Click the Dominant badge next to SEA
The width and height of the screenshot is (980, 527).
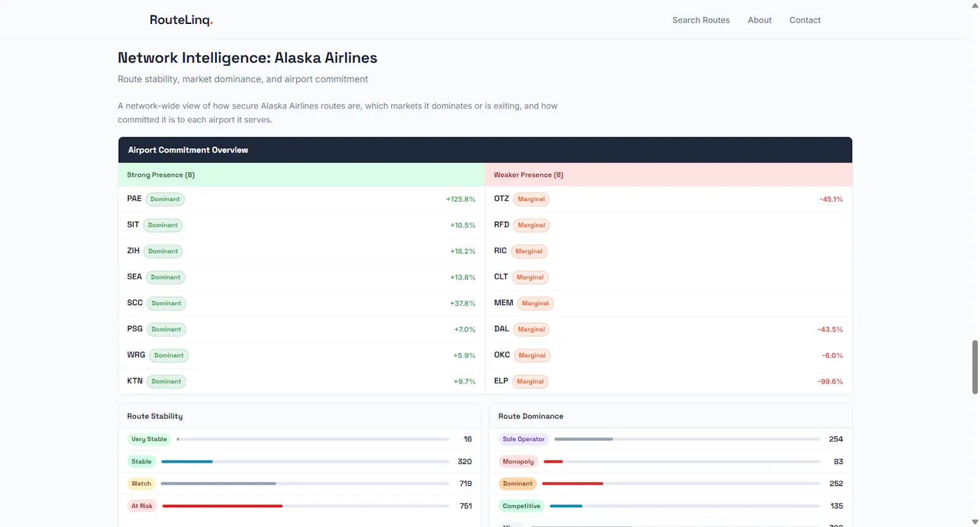[x=165, y=277]
